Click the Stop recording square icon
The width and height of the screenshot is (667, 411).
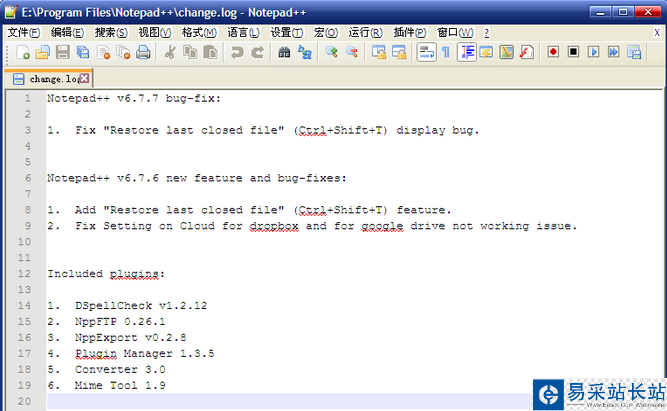(x=573, y=52)
